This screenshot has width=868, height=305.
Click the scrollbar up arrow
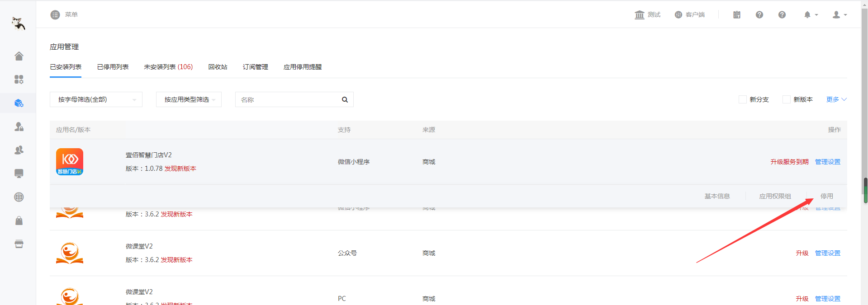[x=865, y=4]
